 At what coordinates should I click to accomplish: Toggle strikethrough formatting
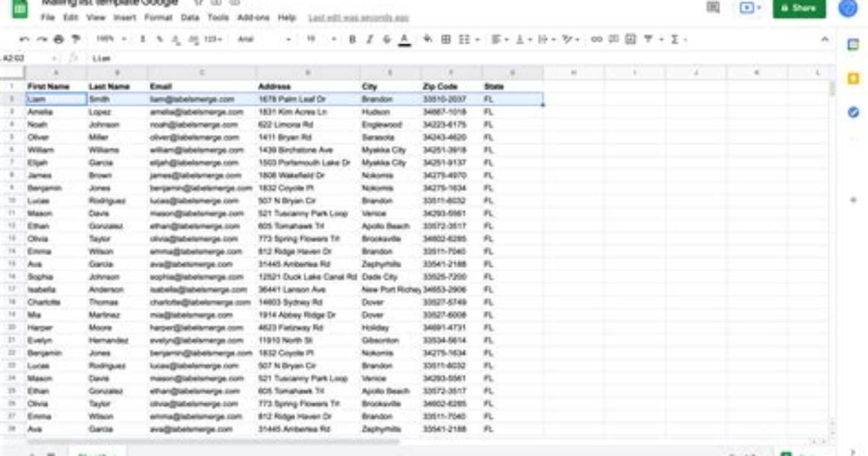click(x=387, y=39)
